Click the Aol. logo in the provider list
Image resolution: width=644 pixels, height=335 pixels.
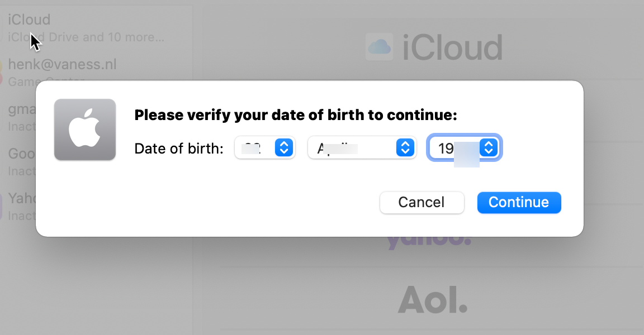pyautogui.click(x=432, y=300)
